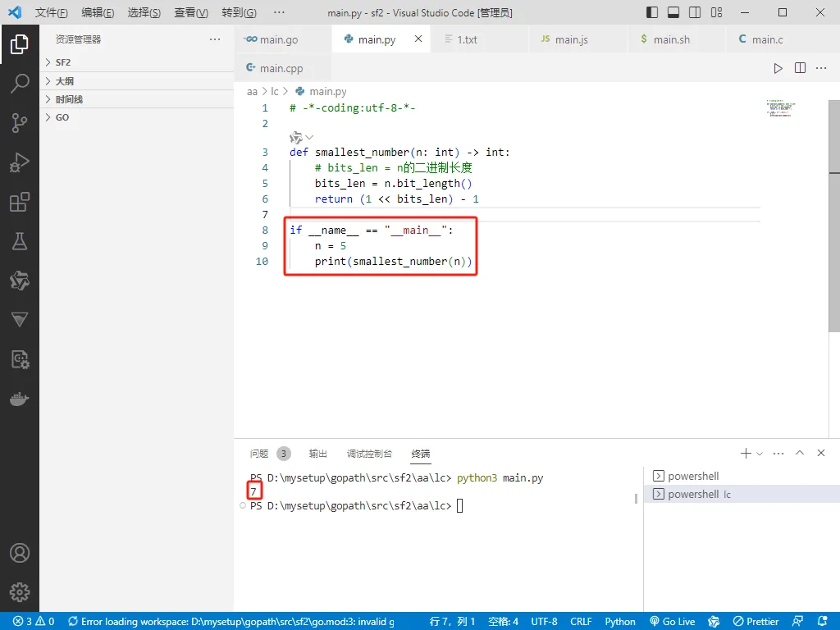Click Go Live in status bar
Screen dimensions: 840x630
[x=673, y=622]
